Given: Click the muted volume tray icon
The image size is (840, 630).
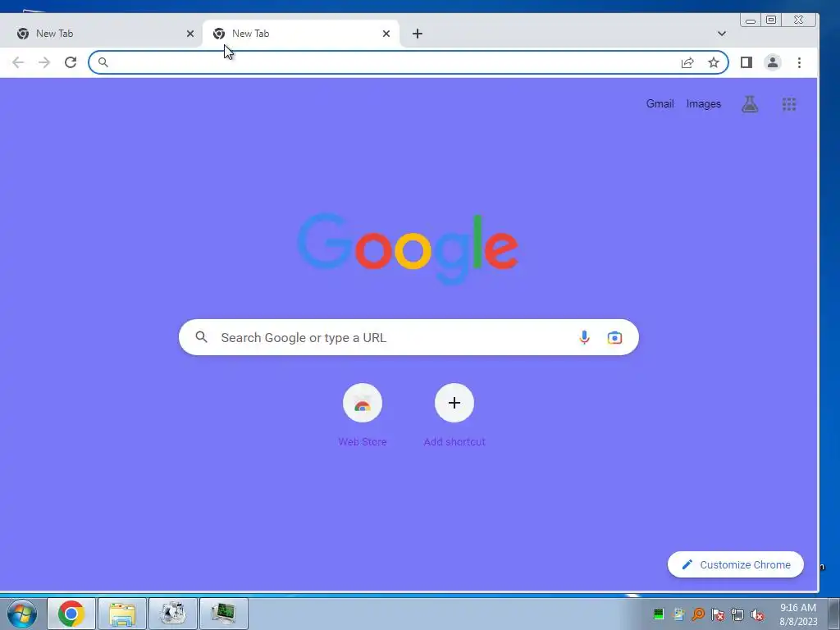Looking at the screenshot, I should coord(757,614).
